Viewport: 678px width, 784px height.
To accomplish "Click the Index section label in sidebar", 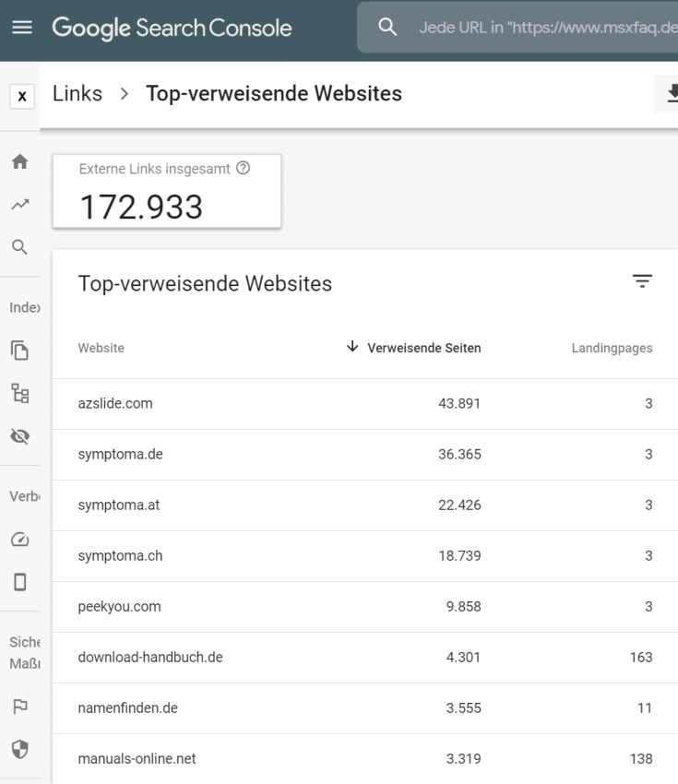I will click(25, 307).
